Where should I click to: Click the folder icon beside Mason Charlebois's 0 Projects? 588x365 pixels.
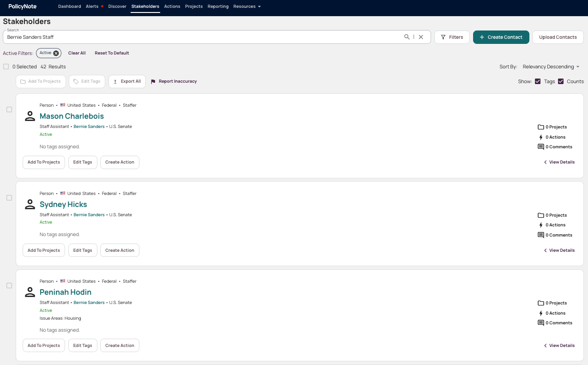[541, 127]
